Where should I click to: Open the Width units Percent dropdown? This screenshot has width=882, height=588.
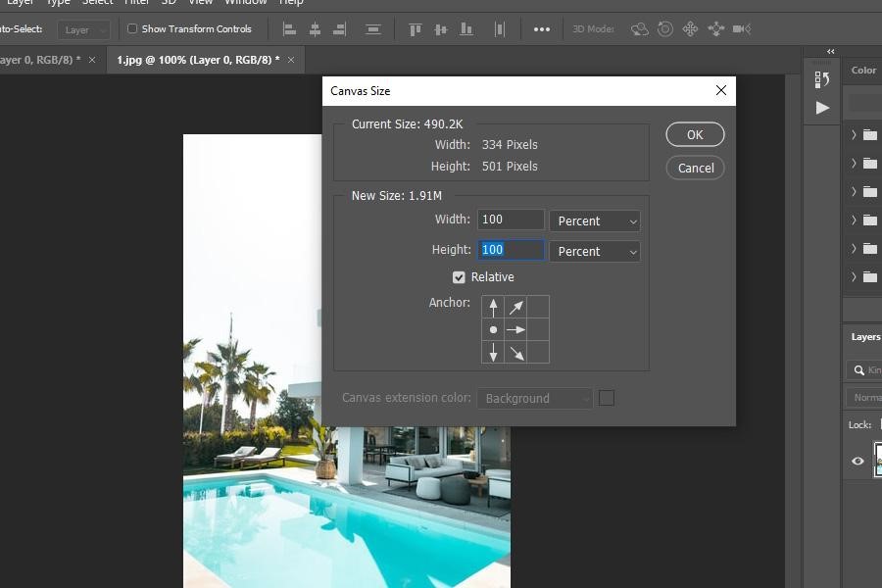pyautogui.click(x=595, y=221)
